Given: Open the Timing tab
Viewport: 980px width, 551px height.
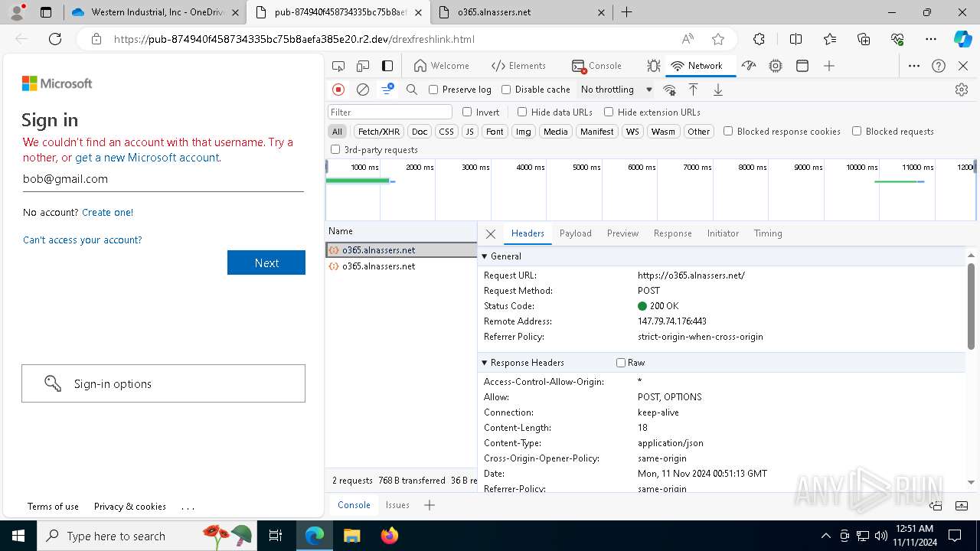Looking at the screenshot, I should [768, 233].
